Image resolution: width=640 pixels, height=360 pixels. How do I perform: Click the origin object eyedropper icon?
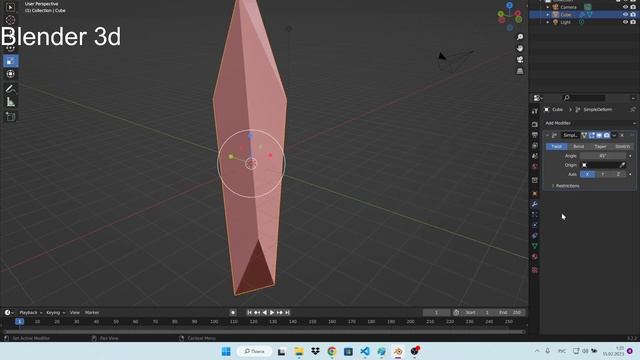coord(622,165)
